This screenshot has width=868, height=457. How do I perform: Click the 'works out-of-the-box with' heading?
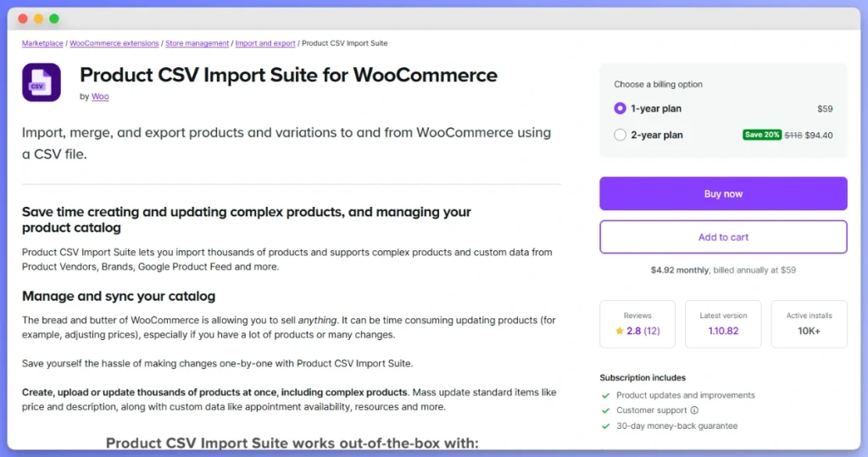point(292,443)
